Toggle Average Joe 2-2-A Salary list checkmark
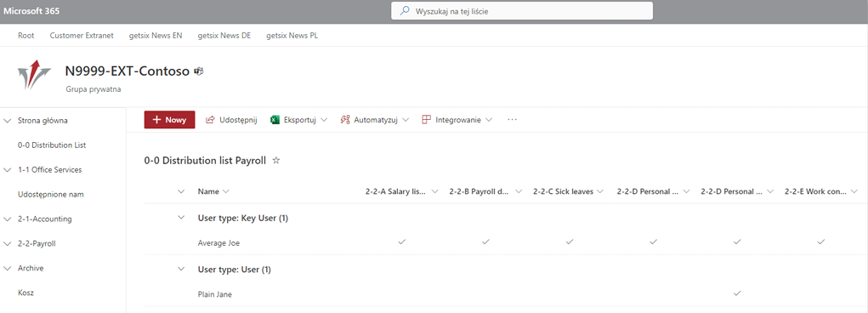The image size is (868, 313). pyautogui.click(x=402, y=242)
